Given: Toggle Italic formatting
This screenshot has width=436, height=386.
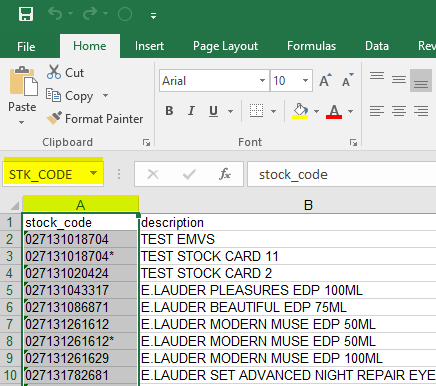Looking at the screenshot, I should click(x=191, y=111).
